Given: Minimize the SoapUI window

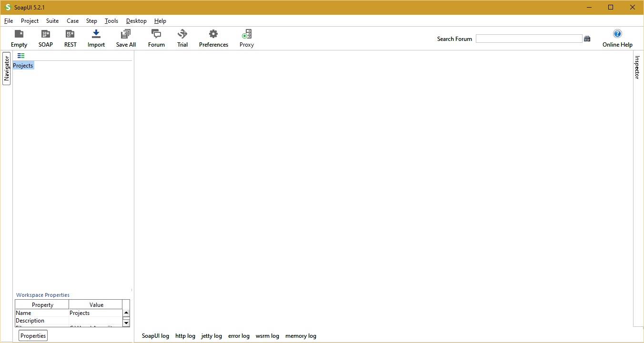Looking at the screenshot, I should tap(589, 7).
